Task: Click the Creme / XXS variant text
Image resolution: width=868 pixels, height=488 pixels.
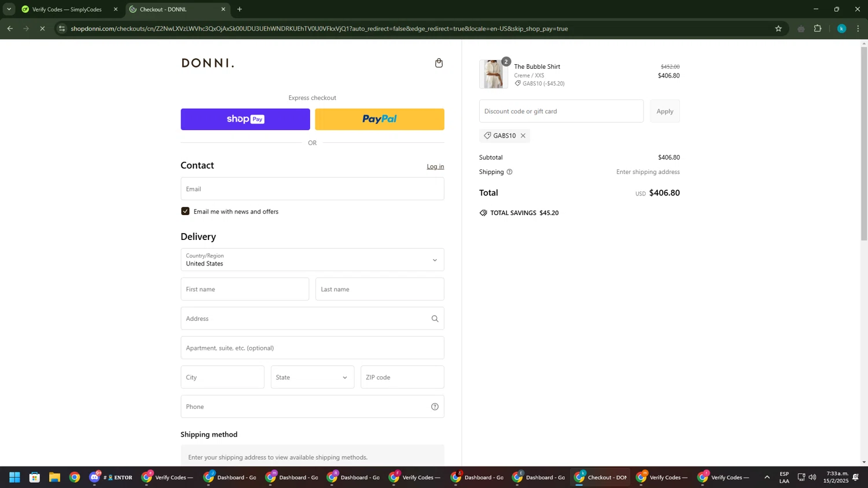Action: (529, 75)
